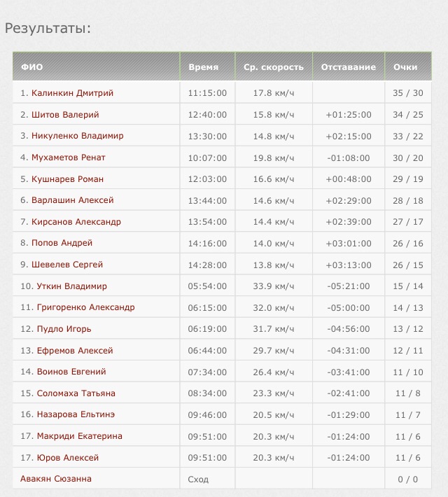
Task: Click Уткин Владимир link
Action: [71, 286]
